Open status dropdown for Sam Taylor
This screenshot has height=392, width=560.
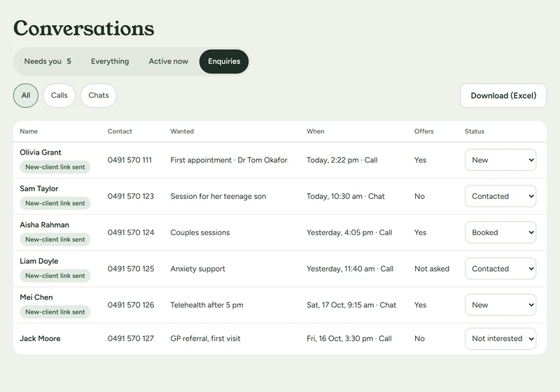(500, 196)
